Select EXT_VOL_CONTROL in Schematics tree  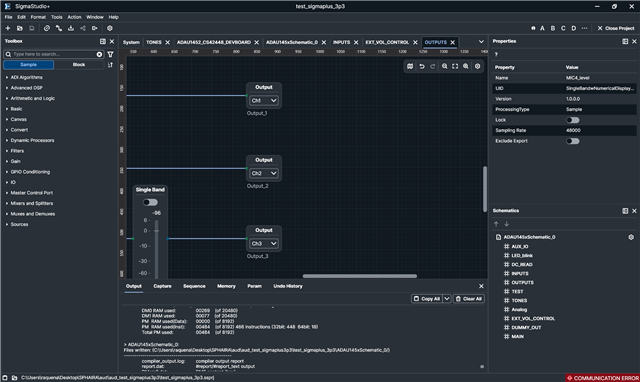tap(533, 318)
